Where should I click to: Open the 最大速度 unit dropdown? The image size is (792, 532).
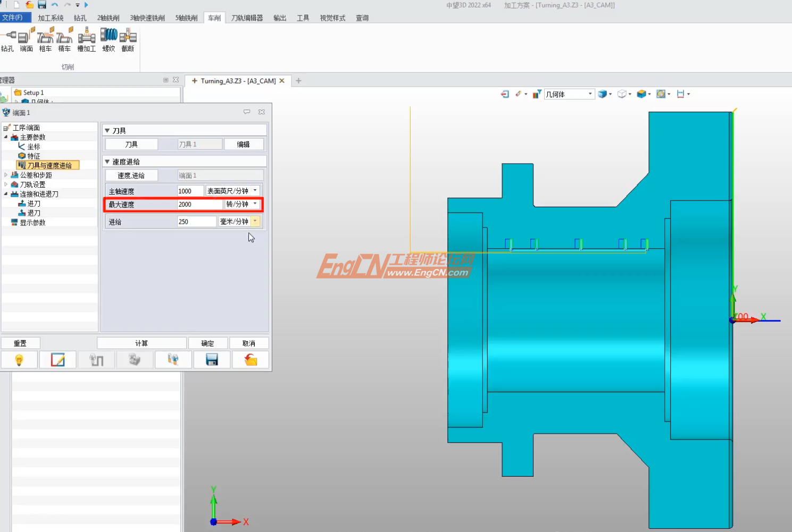(255, 204)
